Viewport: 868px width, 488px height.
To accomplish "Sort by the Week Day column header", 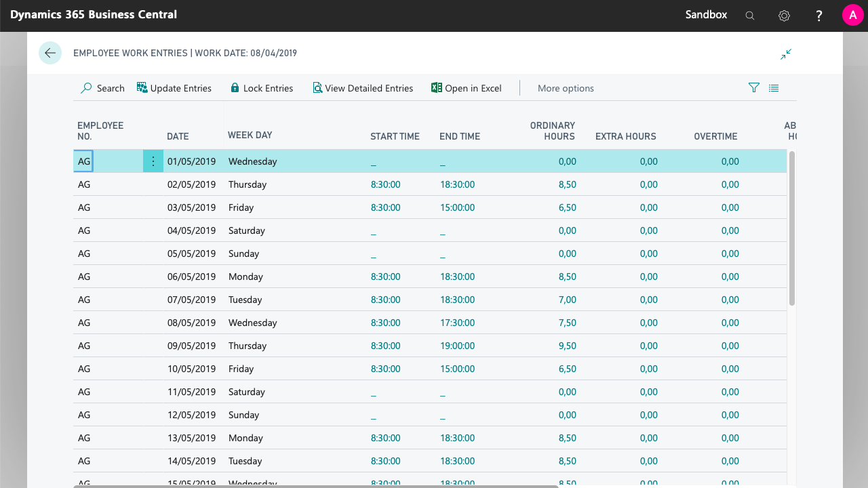I will point(250,135).
